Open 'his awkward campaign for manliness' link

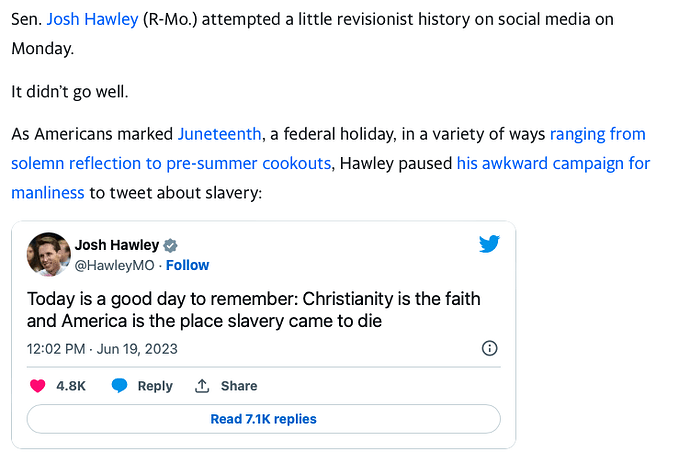[x=553, y=162]
